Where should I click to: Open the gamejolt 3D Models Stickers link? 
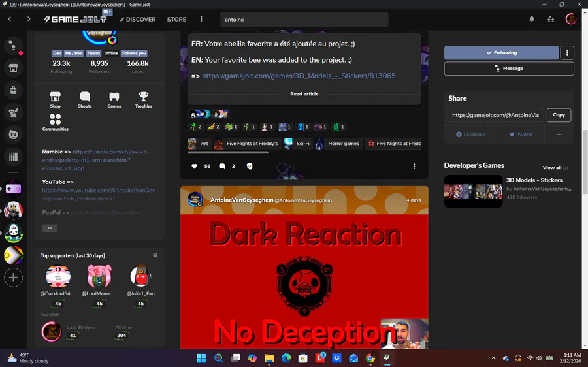[x=299, y=76]
